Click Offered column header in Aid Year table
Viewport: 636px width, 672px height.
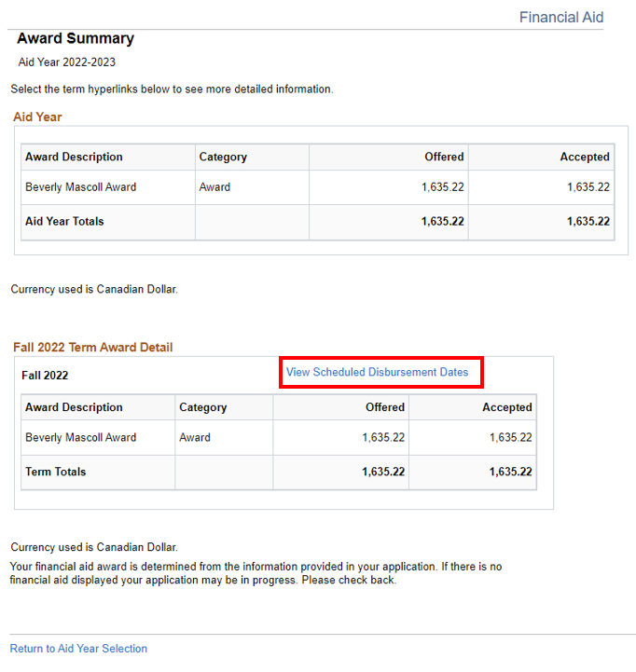pos(444,158)
